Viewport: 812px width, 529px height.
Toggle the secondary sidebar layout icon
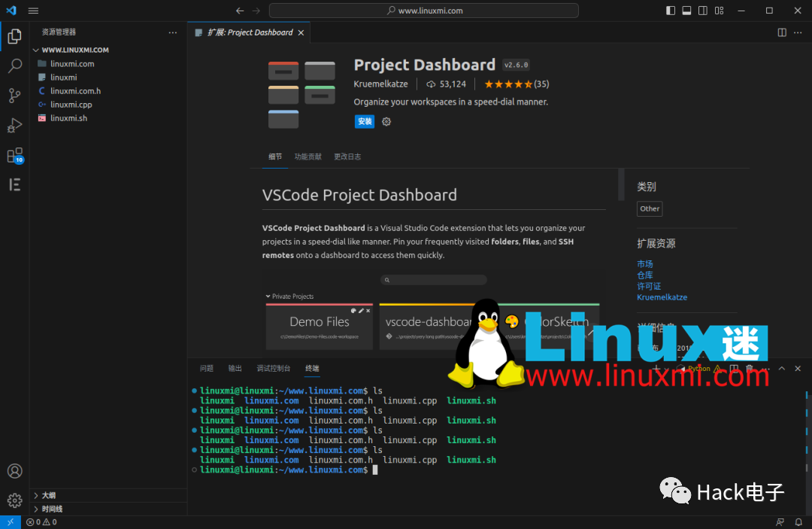click(703, 11)
